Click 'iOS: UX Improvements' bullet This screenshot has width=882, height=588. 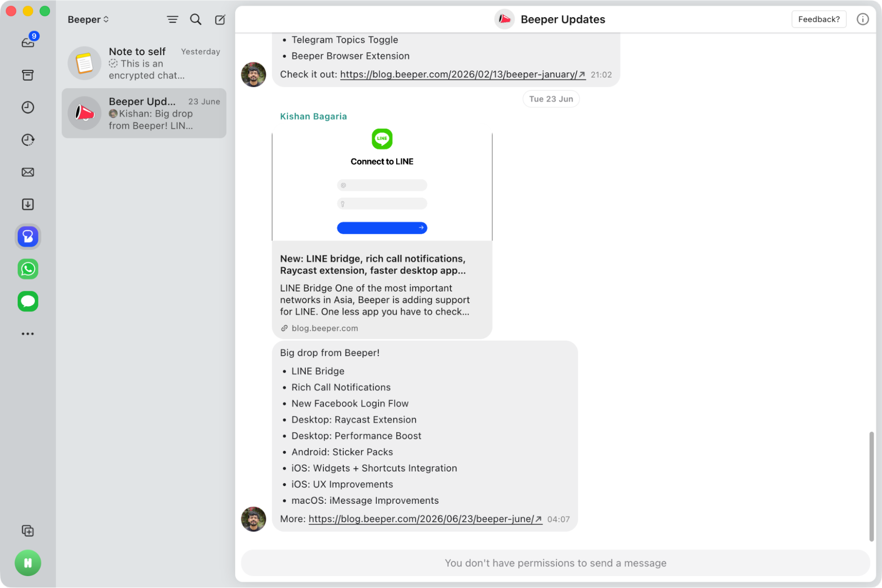(342, 484)
